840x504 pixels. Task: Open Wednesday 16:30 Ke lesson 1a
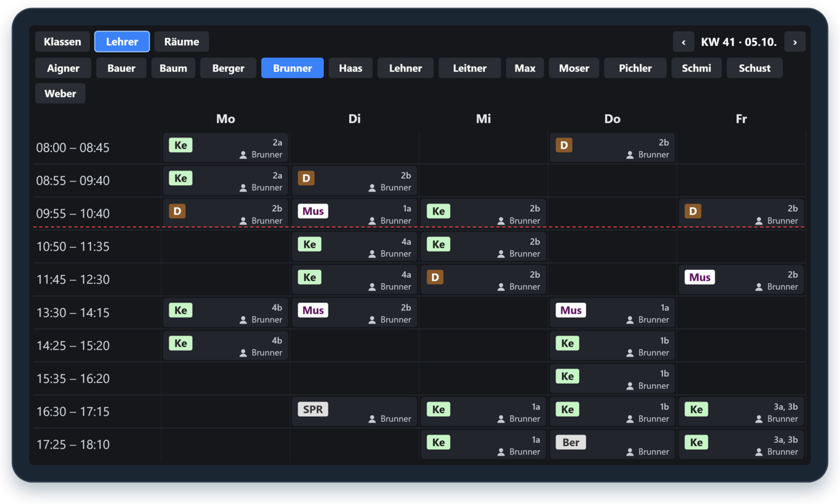[x=484, y=412]
